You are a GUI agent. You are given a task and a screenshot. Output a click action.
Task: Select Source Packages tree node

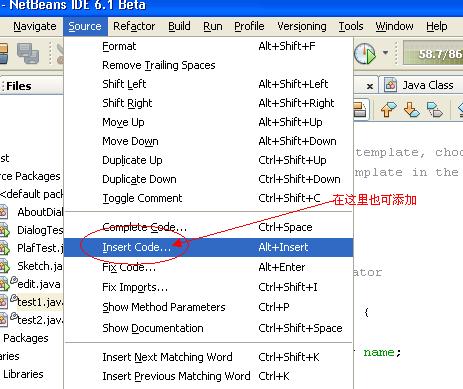(x=30, y=176)
